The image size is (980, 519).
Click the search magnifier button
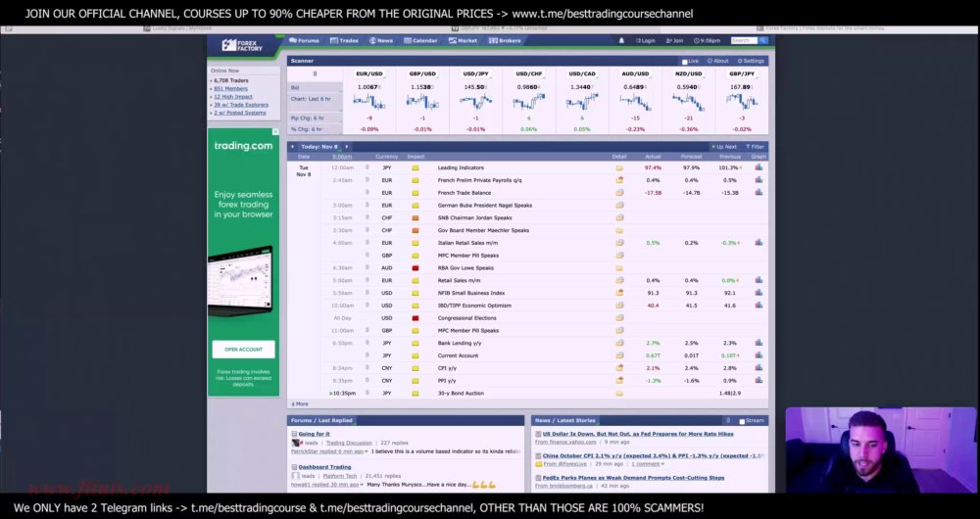point(763,40)
